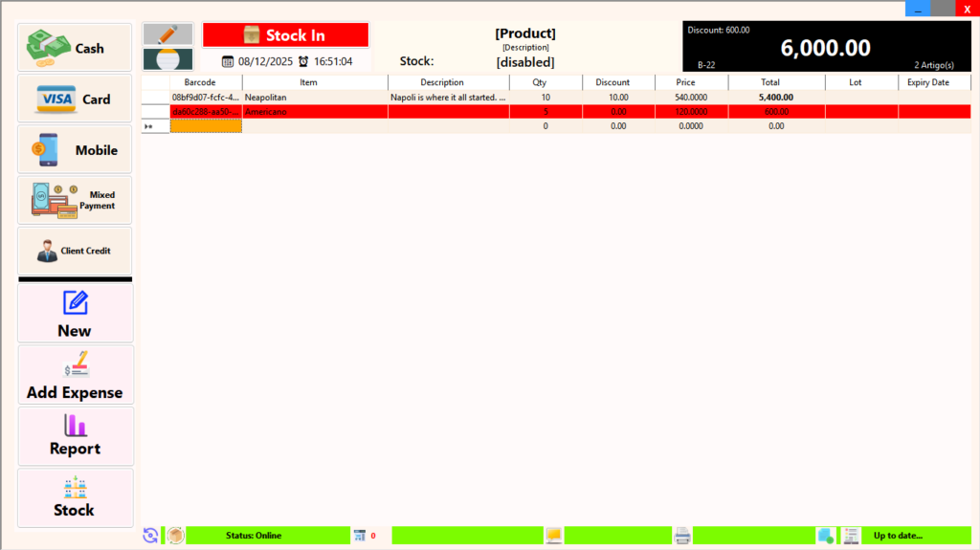Sort by the Barcode column header
The height and width of the screenshot is (550, 980).
click(200, 82)
